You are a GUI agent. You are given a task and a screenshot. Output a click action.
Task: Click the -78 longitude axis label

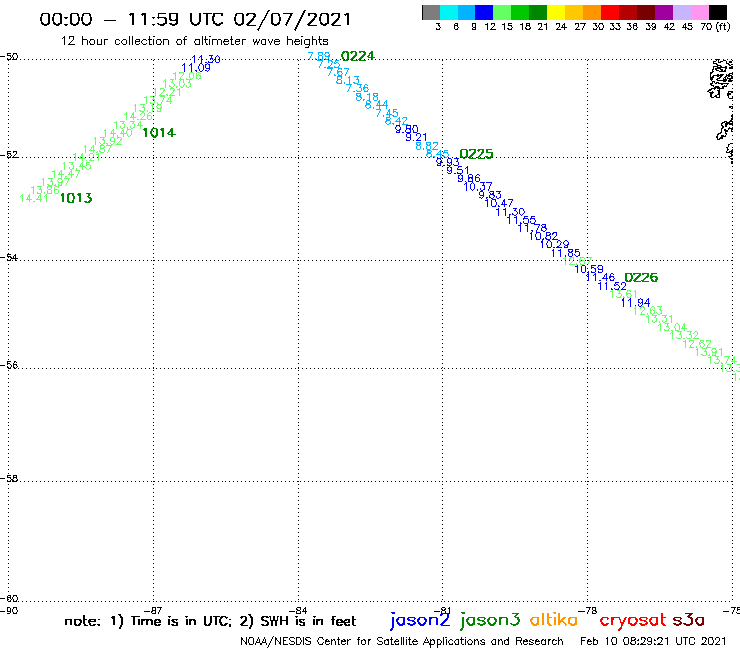(588, 610)
